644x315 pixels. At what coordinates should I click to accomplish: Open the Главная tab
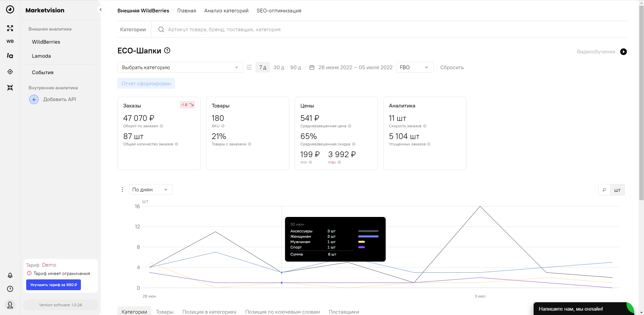pyautogui.click(x=187, y=11)
